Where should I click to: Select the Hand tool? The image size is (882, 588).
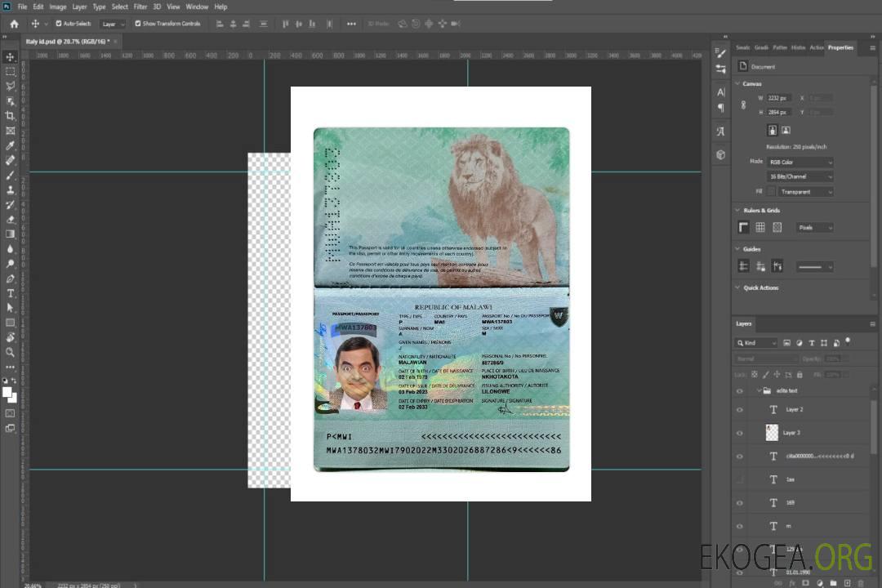pos(10,337)
